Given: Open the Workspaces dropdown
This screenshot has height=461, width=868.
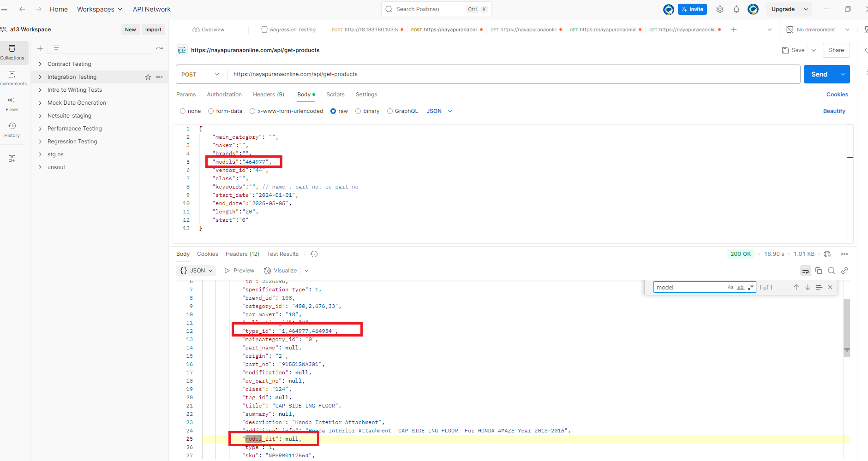Looking at the screenshot, I should point(99,9).
